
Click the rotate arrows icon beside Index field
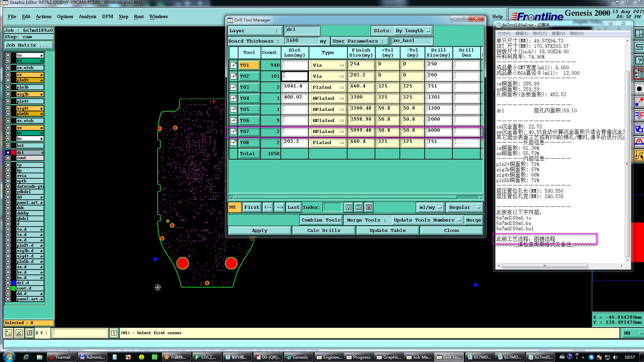coord(359,207)
